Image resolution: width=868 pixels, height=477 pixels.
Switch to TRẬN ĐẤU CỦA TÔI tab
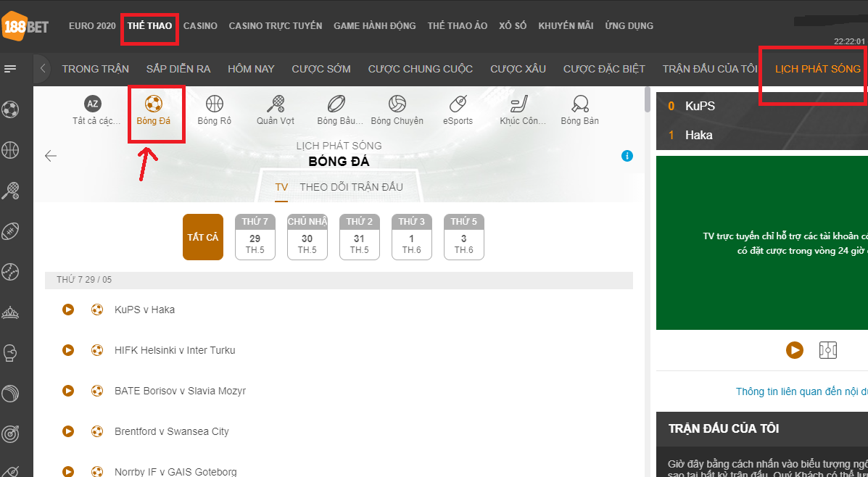(x=710, y=69)
